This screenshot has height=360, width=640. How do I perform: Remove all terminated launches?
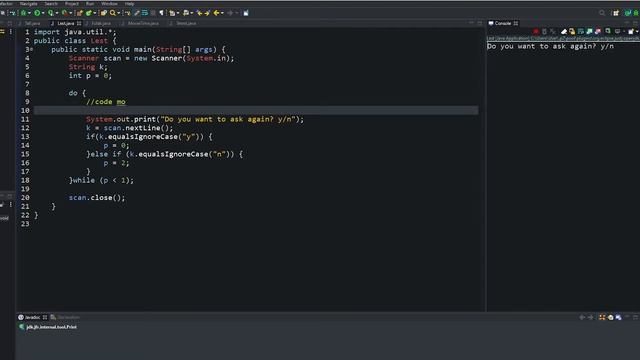click(553, 31)
